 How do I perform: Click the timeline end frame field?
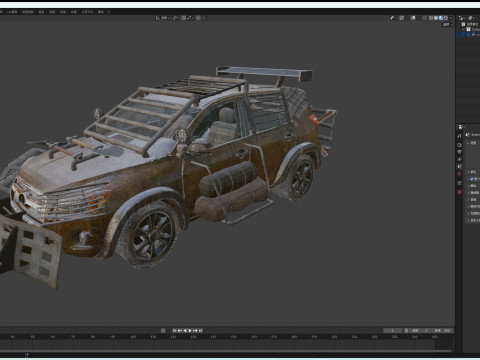[x=442, y=331]
